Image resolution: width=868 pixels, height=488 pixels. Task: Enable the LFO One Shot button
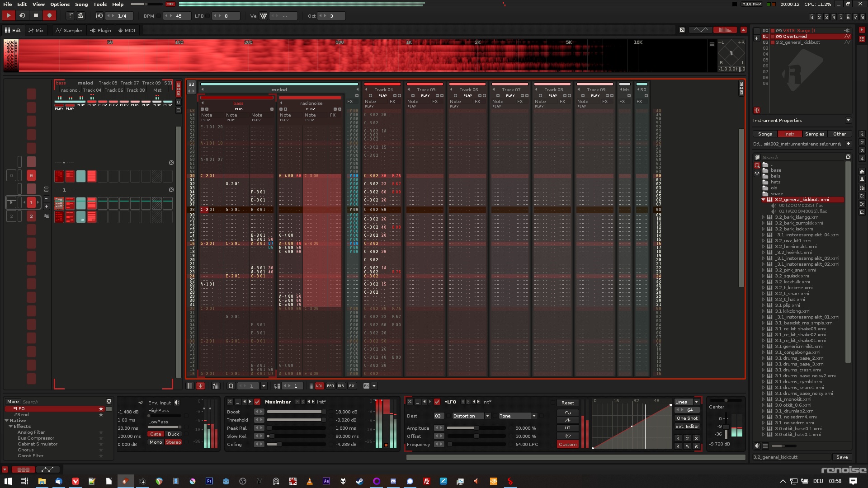click(x=687, y=418)
